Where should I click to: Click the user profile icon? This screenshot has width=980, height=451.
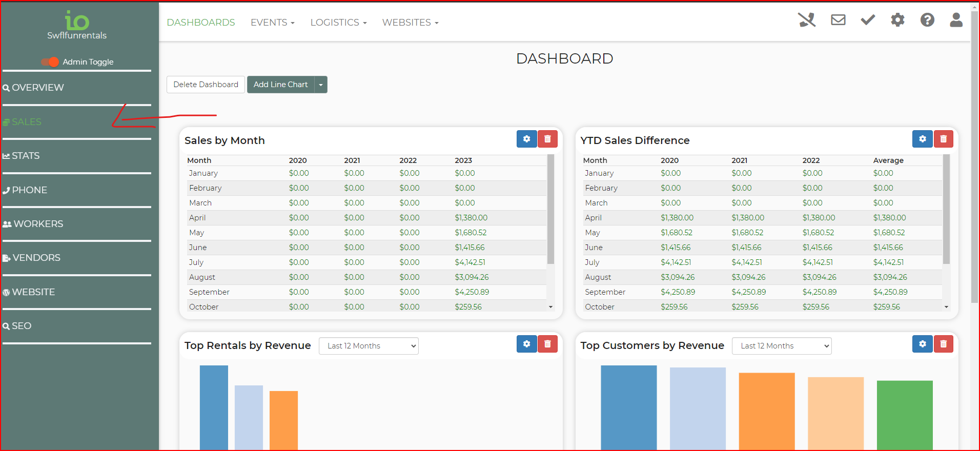956,20
